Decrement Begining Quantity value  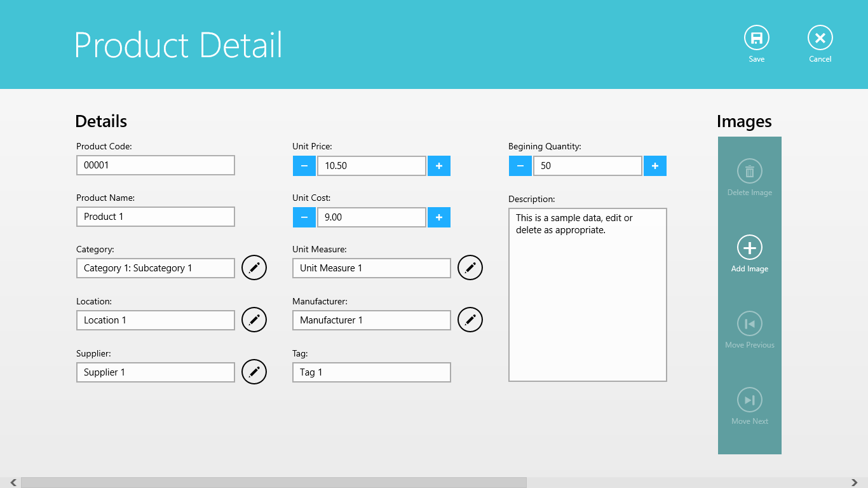[520, 166]
